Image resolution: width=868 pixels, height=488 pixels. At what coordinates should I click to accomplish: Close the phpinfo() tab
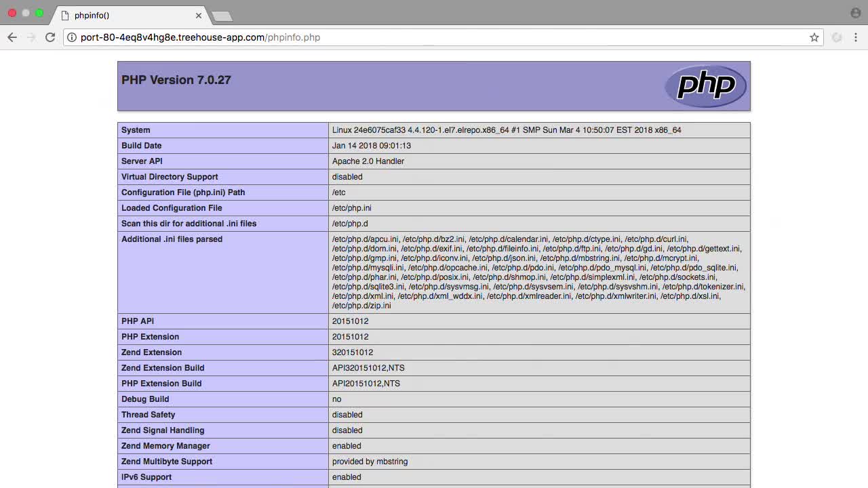click(199, 15)
